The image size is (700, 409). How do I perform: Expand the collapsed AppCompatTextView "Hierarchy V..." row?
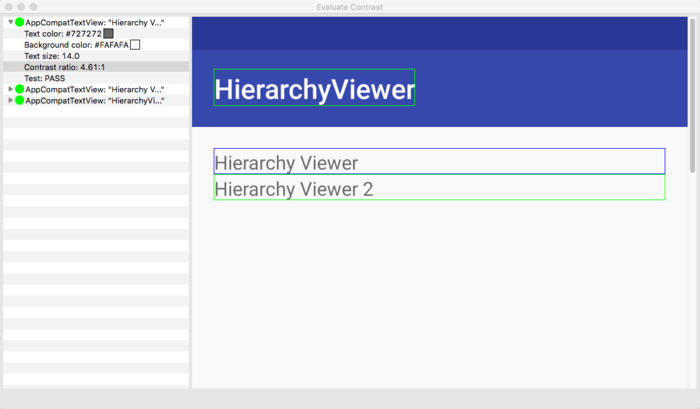click(x=11, y=89)
